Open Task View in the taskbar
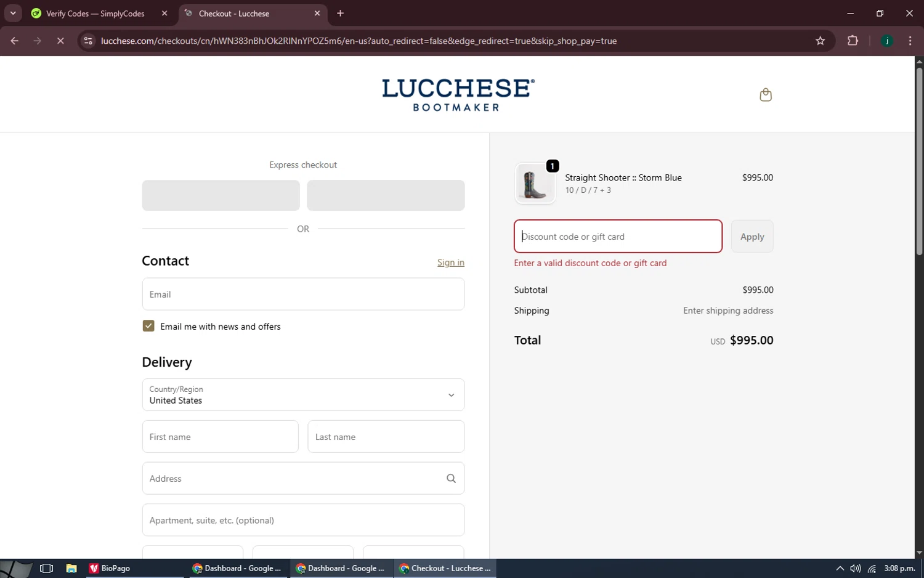The width and height of the screenshot is (924, 578). pos(46,568)
